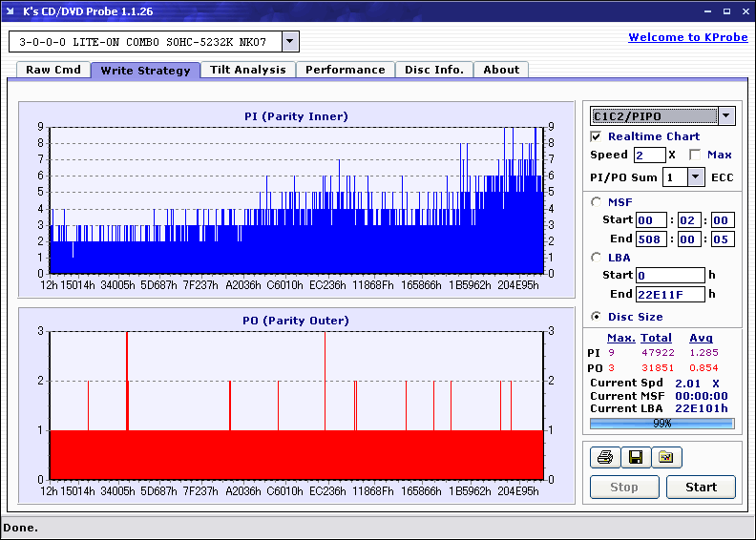Viewport: 756px width, 540px height.
Task: Click the save floppy disk icon
Action: [635, 458]
